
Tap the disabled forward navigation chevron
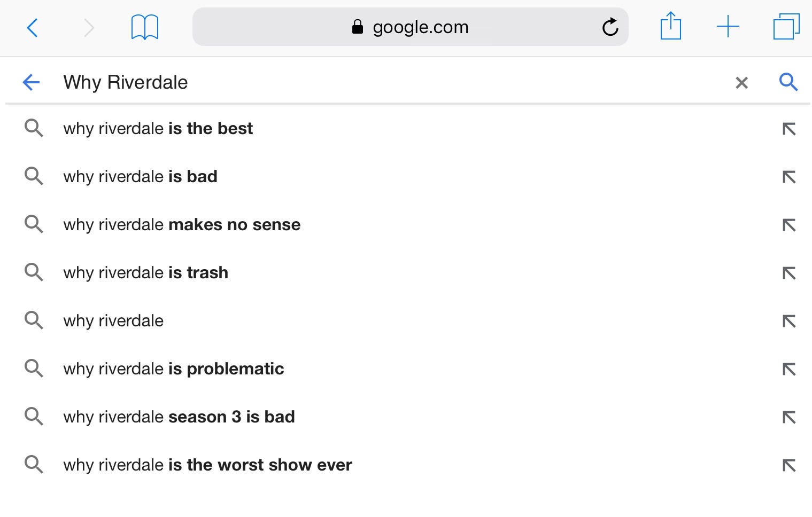[x=89, y=27]
